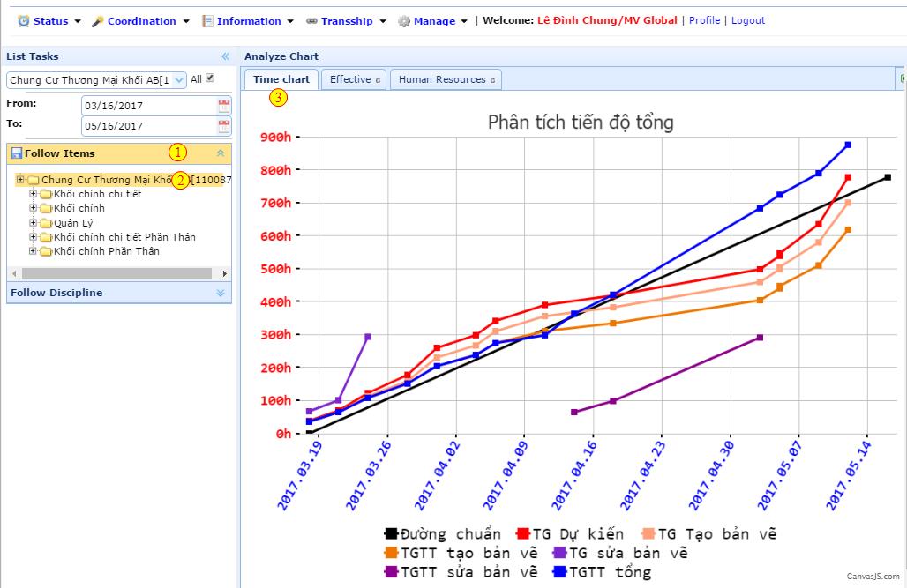Click the clock icon next to Status
The image size is (907, 588).
pos(24,21)
